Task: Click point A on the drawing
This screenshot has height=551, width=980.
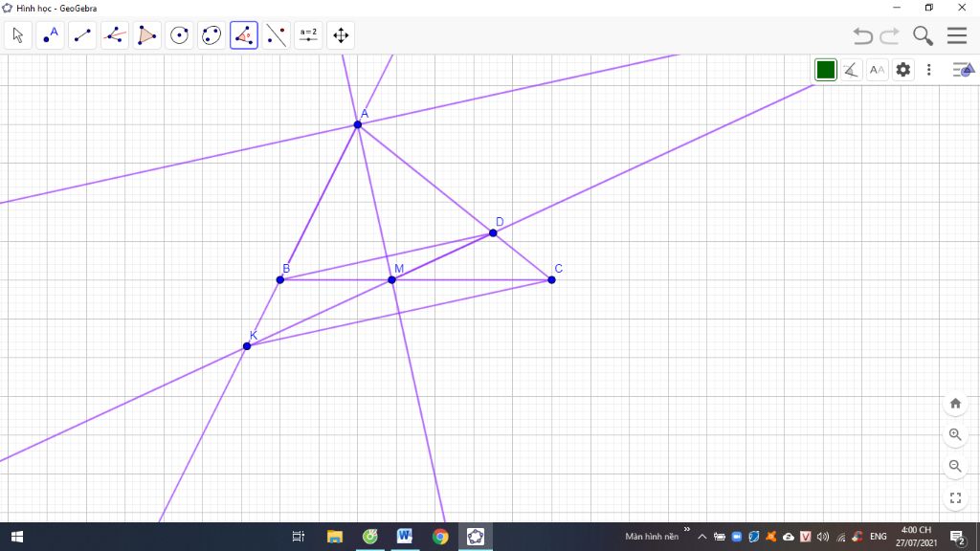Action: (358, 125)
